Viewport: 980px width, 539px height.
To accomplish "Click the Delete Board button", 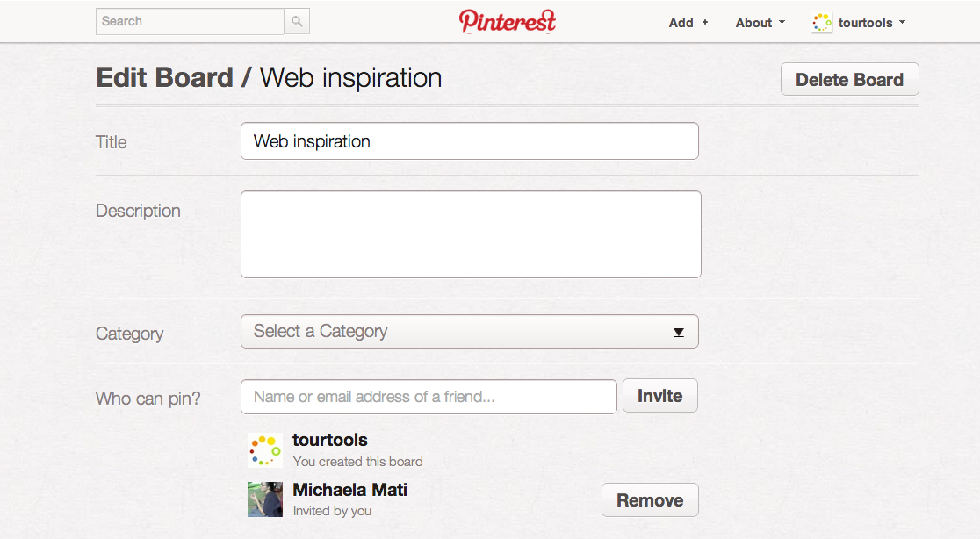I will (x=849, y=79).
